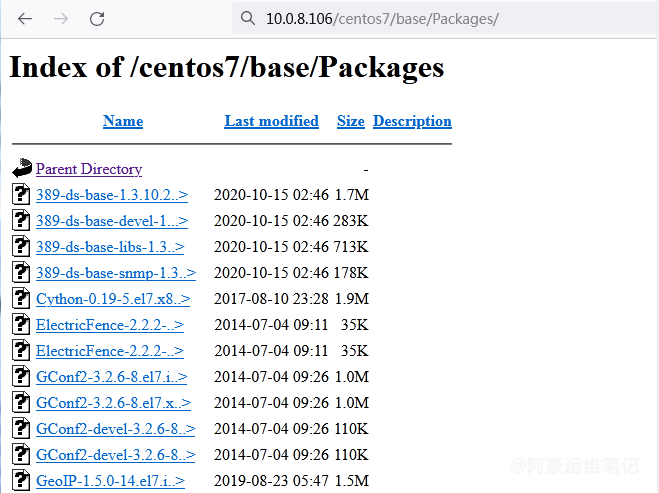Open the 389-ds-base-libs-1.3 package link
659x493 pixels.
point(110,247)
